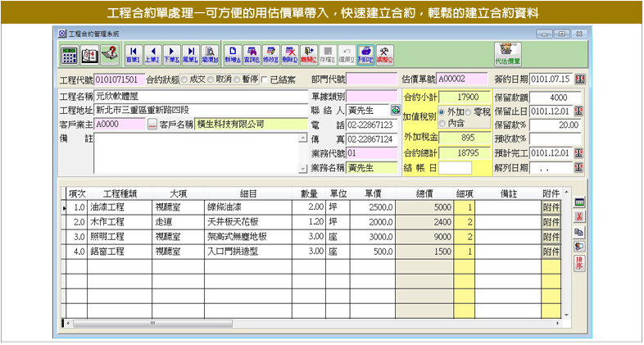This screenshot has width=644, height=345.
Task: Click the 刪除 (delete) toolbar icon
Action: 289,55
